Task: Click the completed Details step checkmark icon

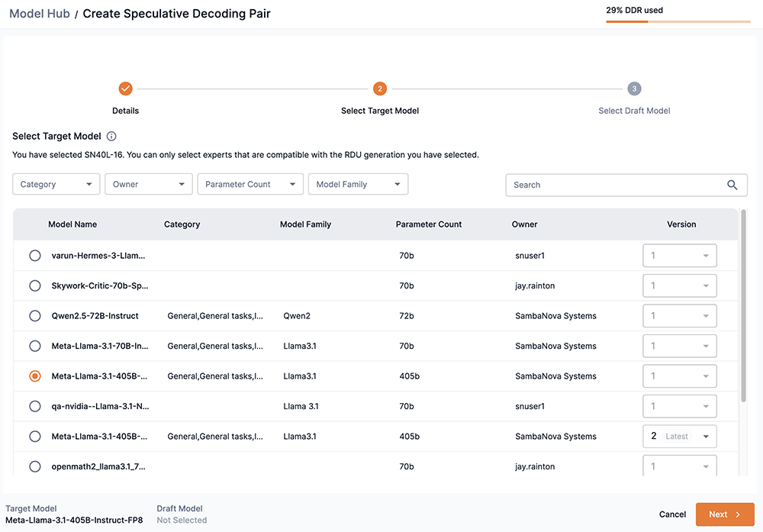Action: coord(126,89)
